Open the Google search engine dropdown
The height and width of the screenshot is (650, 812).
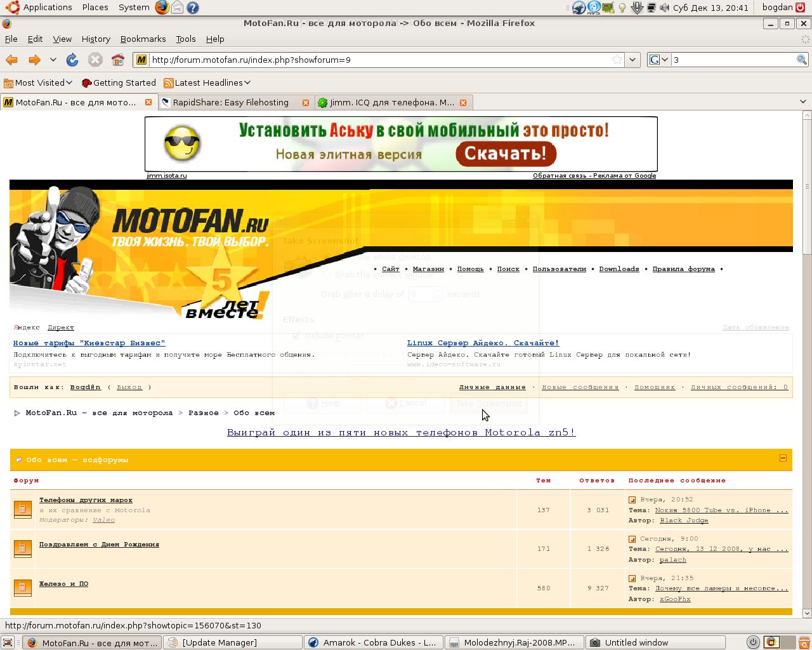[659, 60]
